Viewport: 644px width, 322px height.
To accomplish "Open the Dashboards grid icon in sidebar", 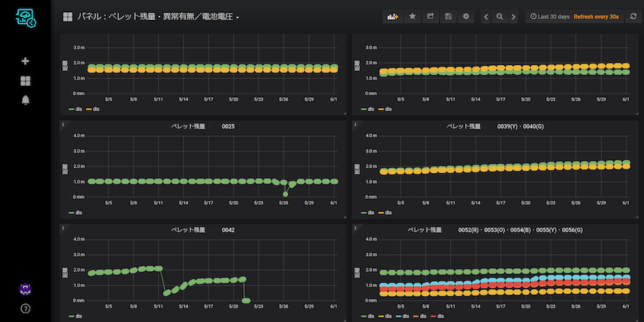I will tap(26, 81).
